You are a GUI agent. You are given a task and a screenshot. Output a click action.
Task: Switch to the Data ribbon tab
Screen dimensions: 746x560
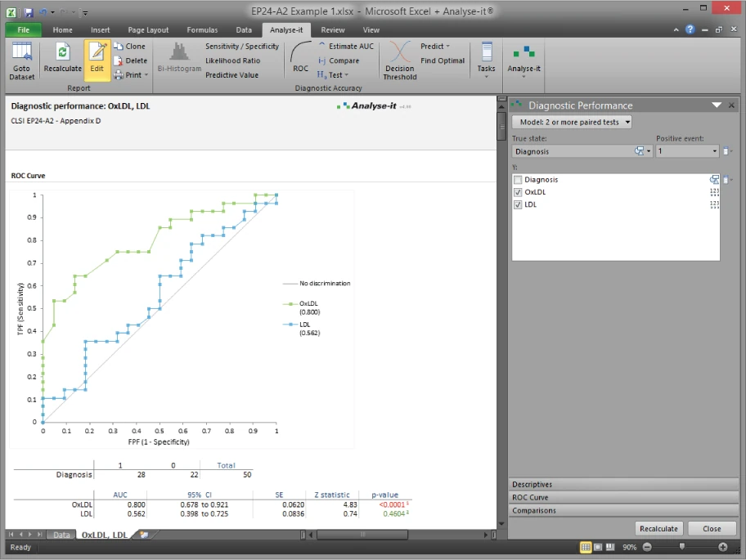244,29
